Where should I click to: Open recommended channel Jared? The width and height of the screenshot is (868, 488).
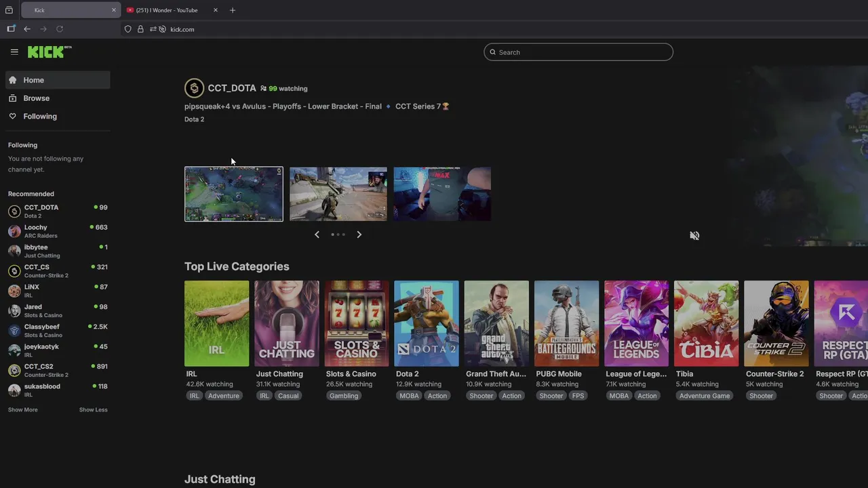pyautogui.click(x=58, y=310)
